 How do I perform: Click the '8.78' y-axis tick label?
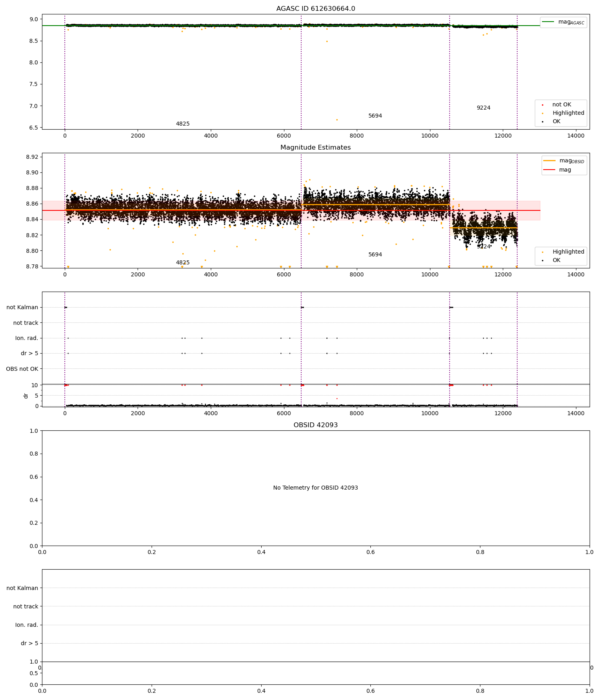(32, 267)
